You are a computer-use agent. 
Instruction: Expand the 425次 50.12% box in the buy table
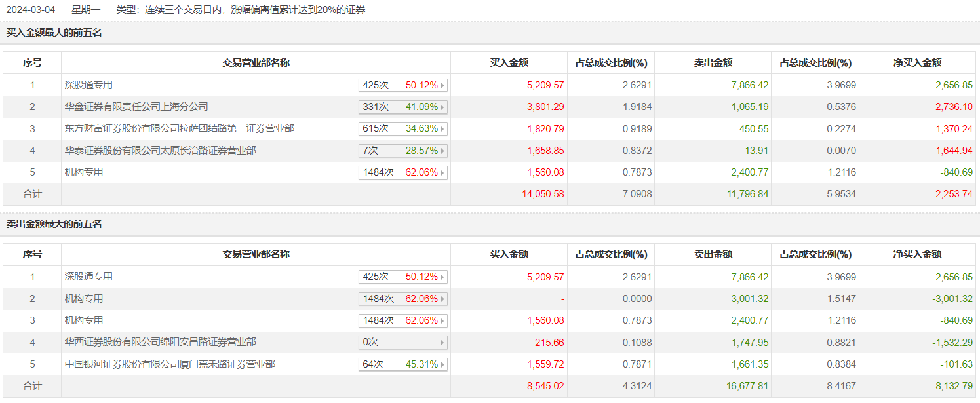[x=443, y=85]
